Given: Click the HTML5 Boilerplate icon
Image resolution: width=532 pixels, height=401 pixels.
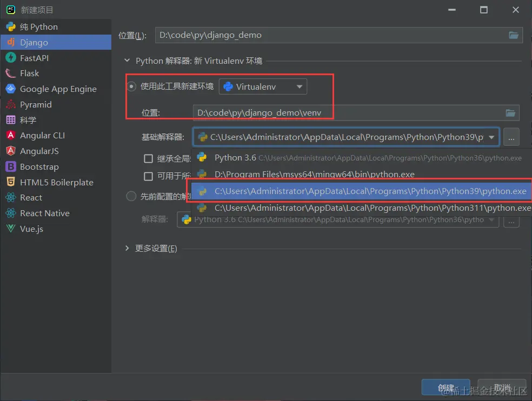Looking at the screenshot, I should coord(11,182).
